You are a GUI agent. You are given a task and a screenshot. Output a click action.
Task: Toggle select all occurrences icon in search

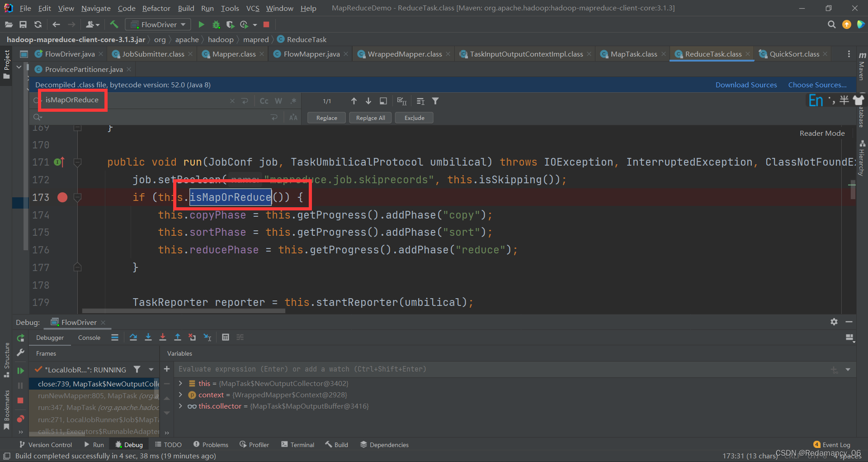(402, 101)
